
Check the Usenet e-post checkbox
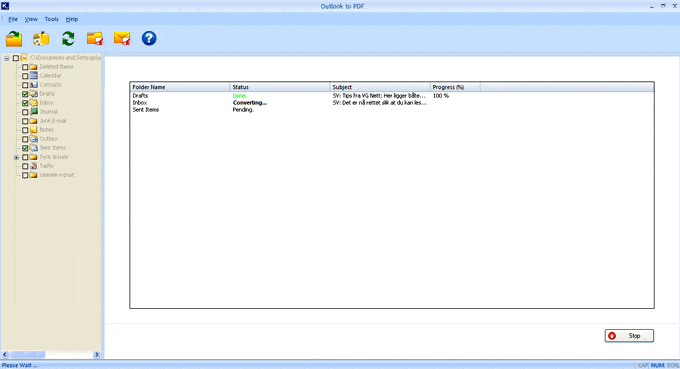(25, 175)
